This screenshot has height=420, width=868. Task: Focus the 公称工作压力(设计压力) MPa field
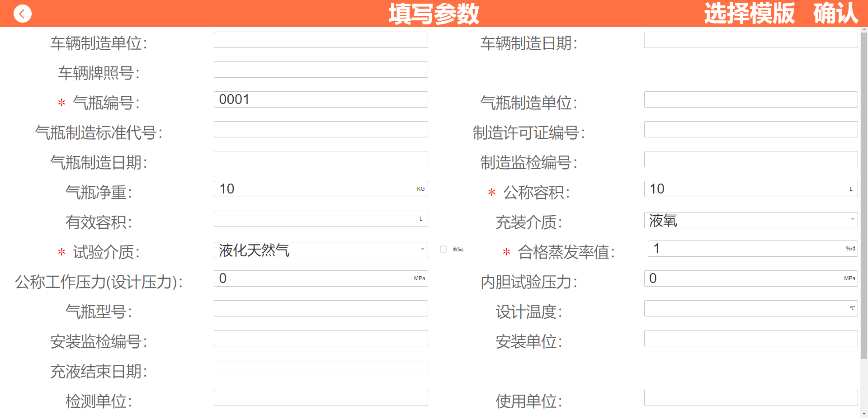(x=321, y=278)
